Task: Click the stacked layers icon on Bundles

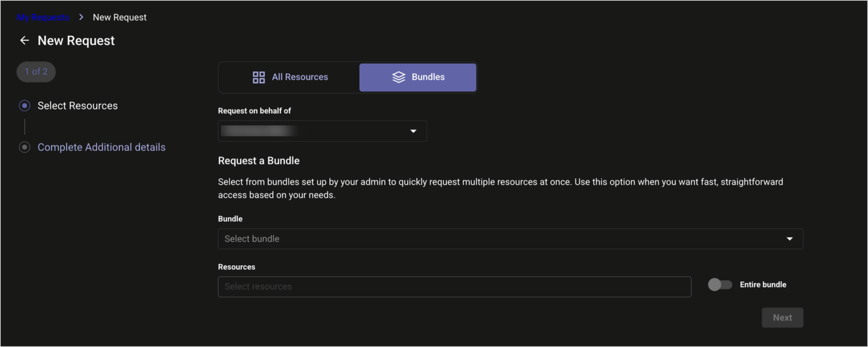Action: tap(398, 77)
